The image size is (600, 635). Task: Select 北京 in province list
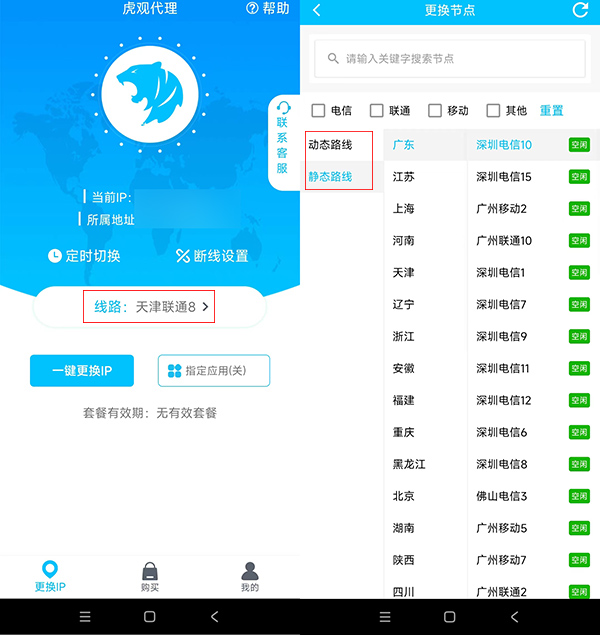(x=404, y=496)
